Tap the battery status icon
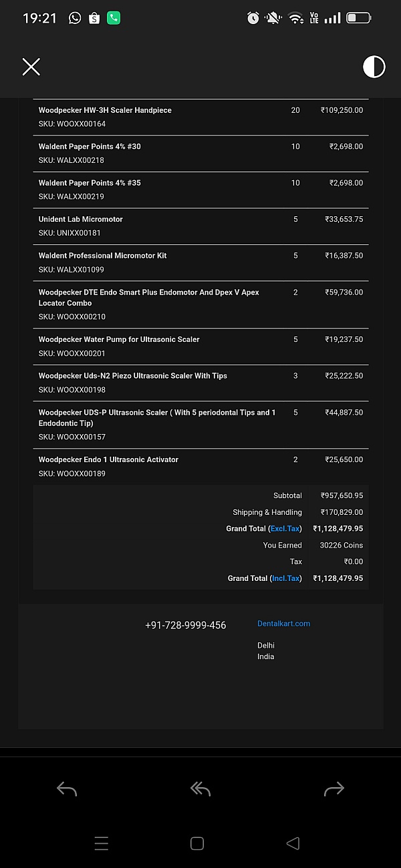The image size is (401, 868). [358, 18]
